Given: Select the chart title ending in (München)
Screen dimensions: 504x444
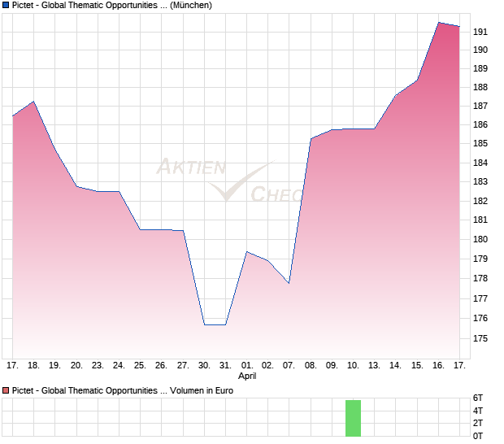Looking at the screenshot, I should pos(112,6).
